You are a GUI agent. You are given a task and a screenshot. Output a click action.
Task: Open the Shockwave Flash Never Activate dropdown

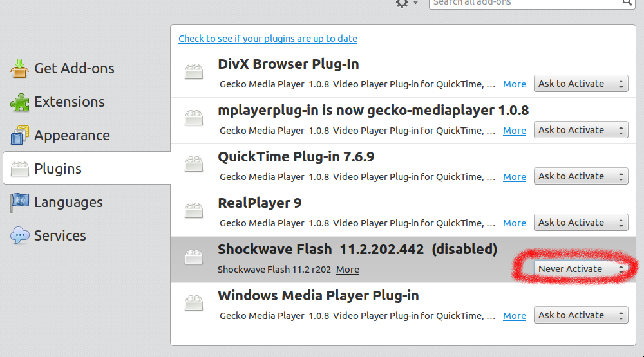(x=580, y=269)
